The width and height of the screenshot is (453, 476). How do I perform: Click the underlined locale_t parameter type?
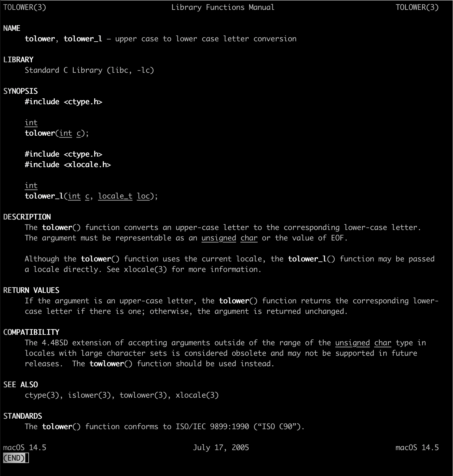(x=115, y=196)
